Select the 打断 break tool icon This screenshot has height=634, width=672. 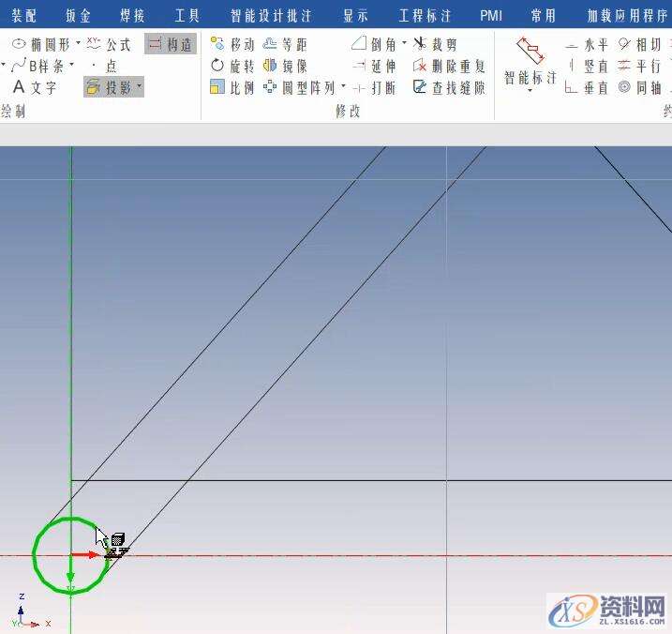[359, 88]
